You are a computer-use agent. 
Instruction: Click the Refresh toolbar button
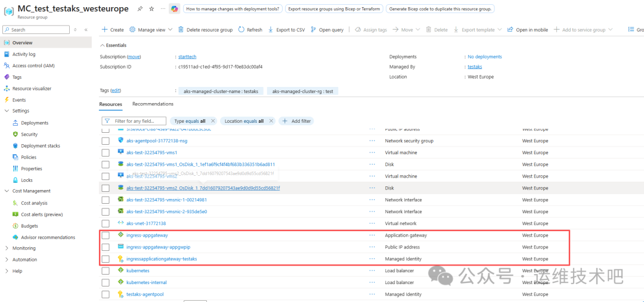pyautogui.click(x=250, y=30)
